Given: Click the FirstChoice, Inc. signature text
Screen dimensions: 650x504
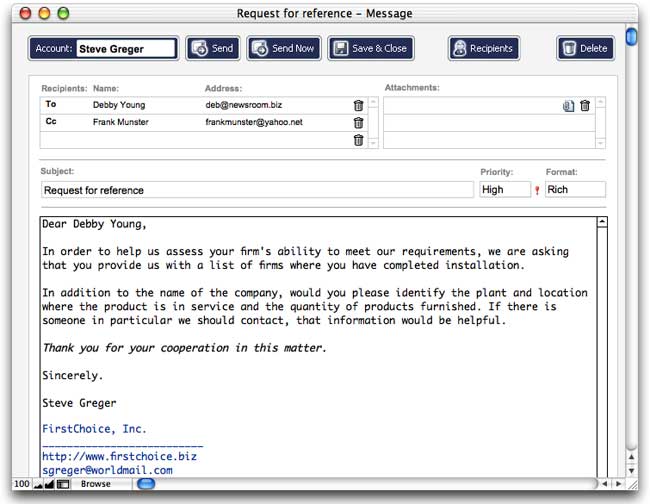Looking at the screenshot, I should (95, 429).
